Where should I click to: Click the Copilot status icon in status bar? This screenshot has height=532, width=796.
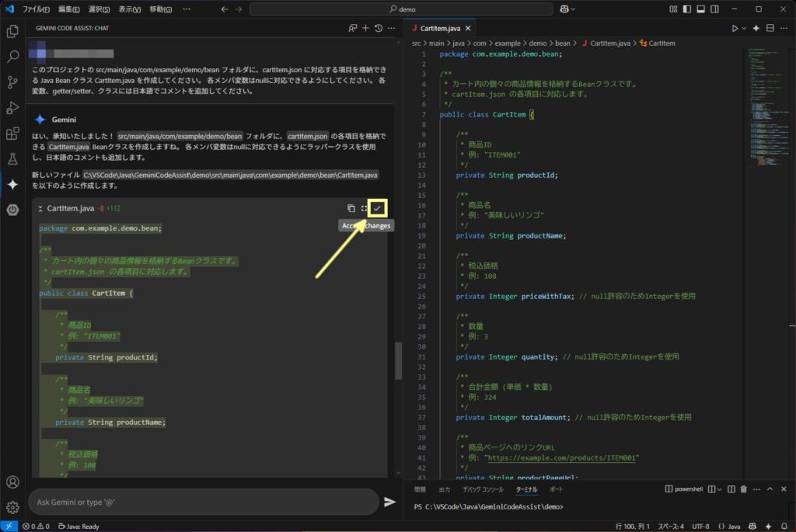tap(752, 527)
